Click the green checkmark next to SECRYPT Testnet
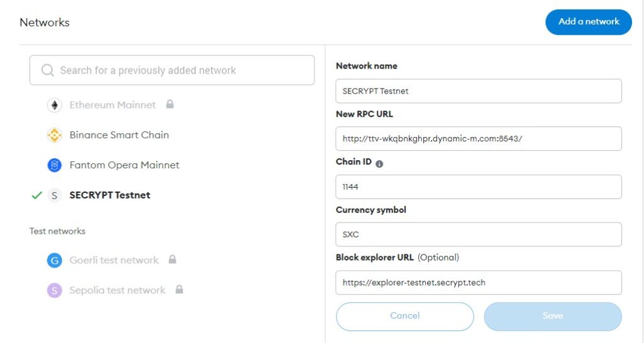This screenshot has height=343, width=644. click(36, 195)
